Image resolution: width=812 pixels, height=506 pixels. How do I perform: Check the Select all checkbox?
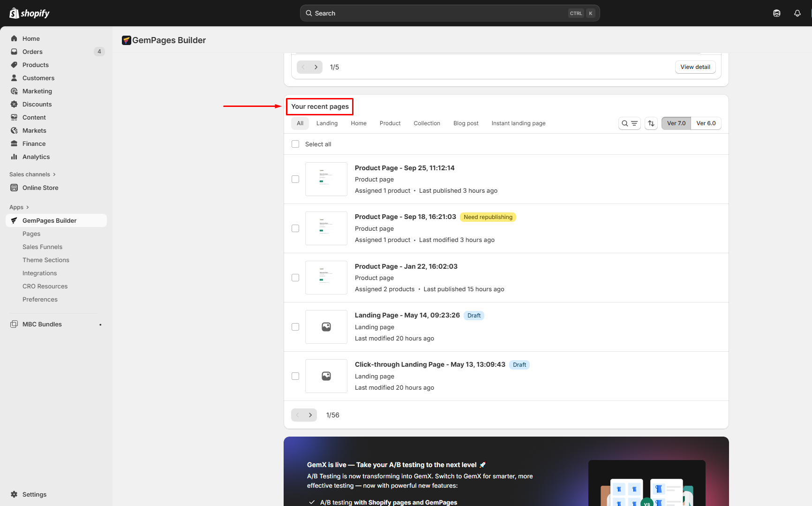click(295, 144)
